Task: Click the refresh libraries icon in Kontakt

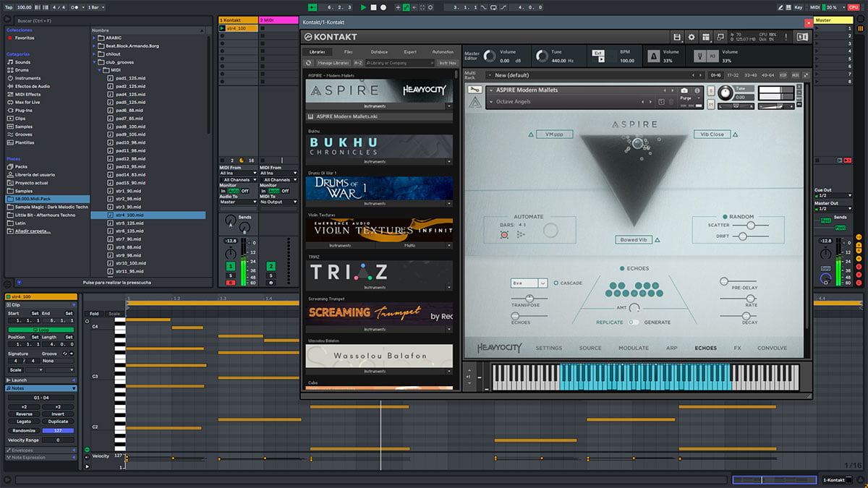Action: coord(309,63)
